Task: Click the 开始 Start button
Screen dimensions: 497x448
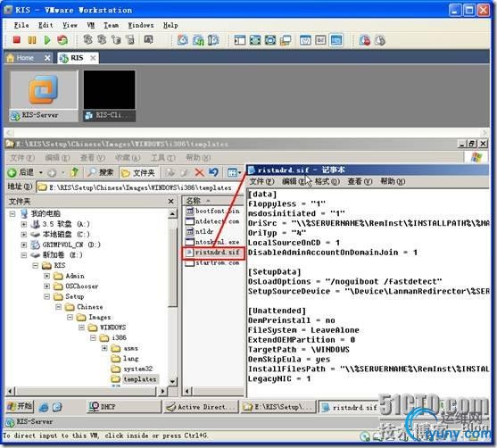Action: tap(21, 406)
